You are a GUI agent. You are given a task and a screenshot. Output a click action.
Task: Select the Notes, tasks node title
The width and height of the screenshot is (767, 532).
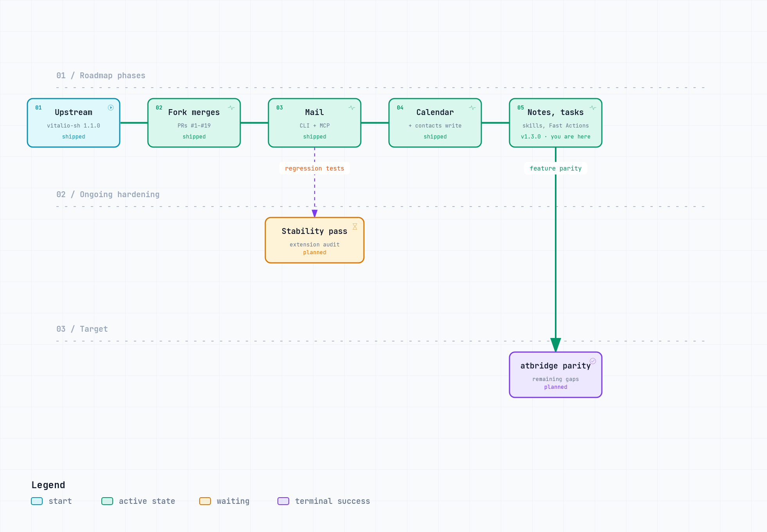click(556, 112)
